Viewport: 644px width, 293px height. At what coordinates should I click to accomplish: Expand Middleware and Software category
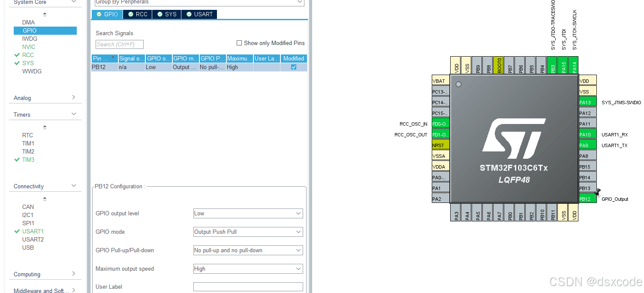coord(73,290)
